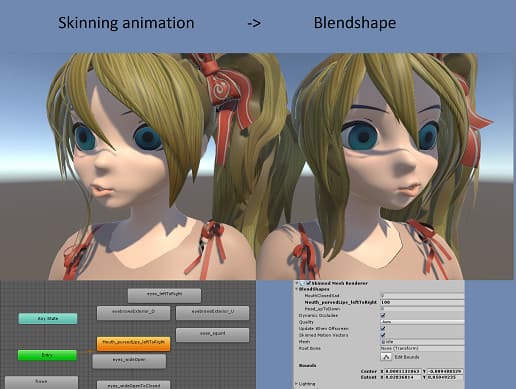Uncheck the Dynamic Occluded checkbox
The width and height of the screenshot is (516, 389).
(383, 315)
